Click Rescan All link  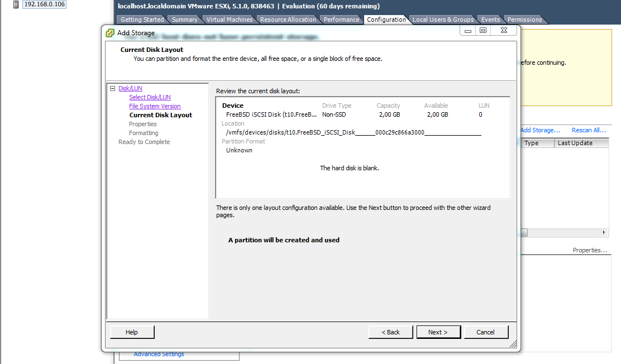coord(589,130)
